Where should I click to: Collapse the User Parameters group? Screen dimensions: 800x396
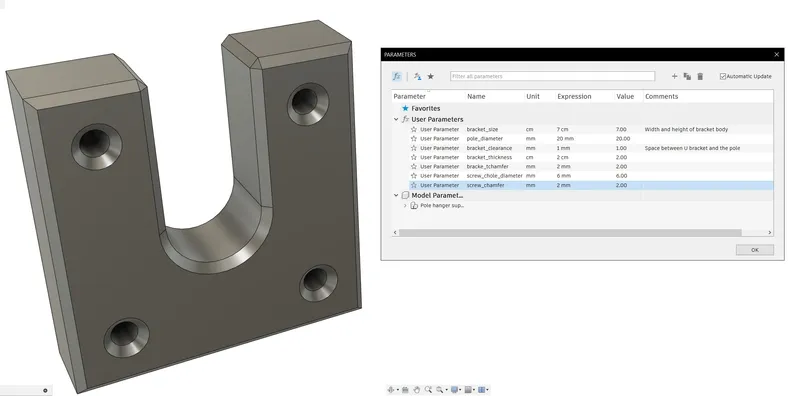pyautogui.click(x=396, y=119)
